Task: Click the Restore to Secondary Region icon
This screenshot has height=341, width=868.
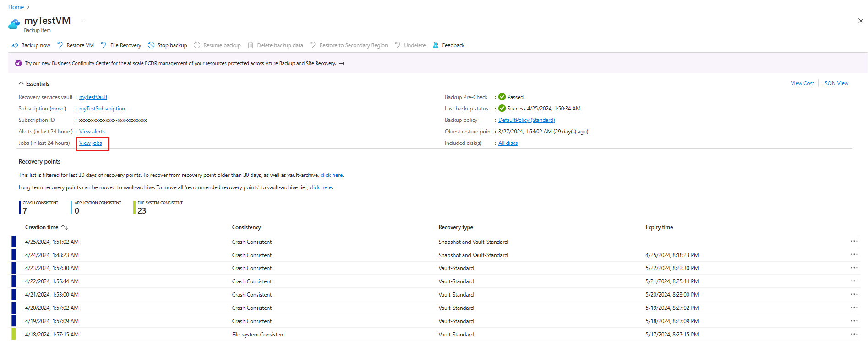Action: point(313,45)
